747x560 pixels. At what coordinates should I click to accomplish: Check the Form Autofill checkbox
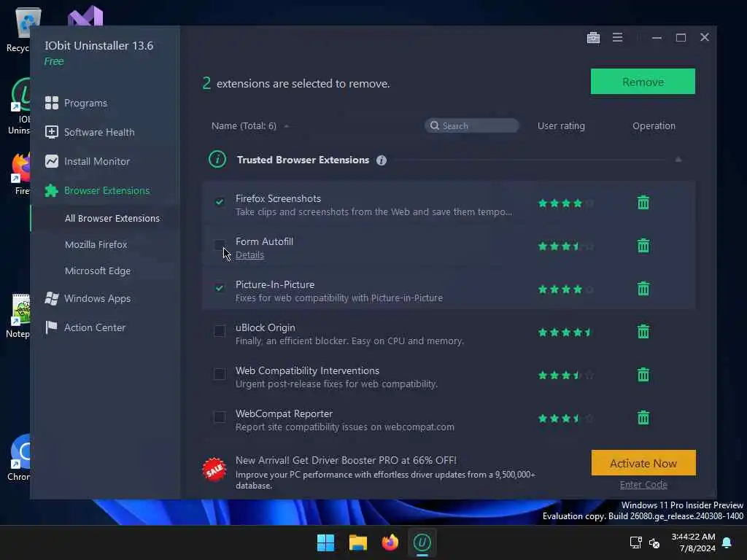pyautogui.click(x=219, y=245)
